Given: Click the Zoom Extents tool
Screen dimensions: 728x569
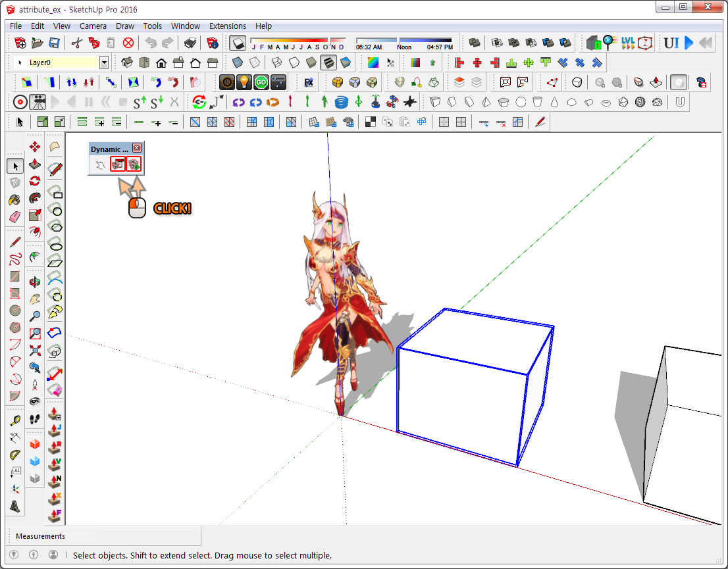Looking at the screenshot, I should (35, 351).
